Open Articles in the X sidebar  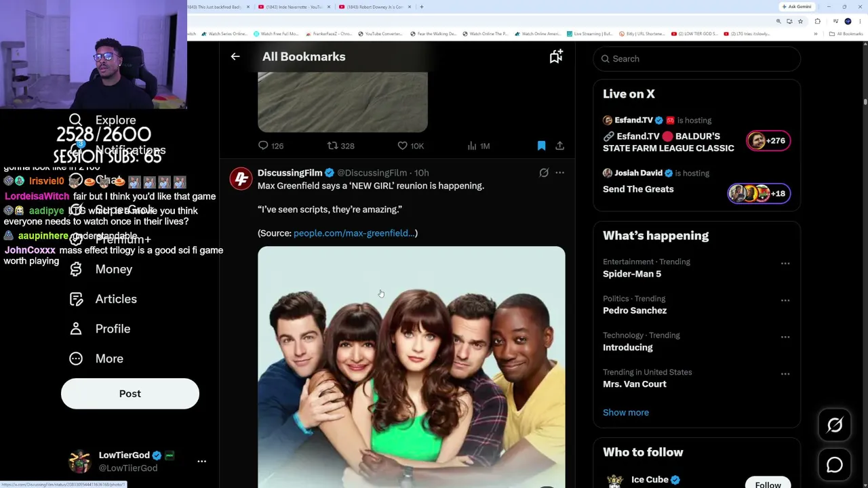point(102,299)
